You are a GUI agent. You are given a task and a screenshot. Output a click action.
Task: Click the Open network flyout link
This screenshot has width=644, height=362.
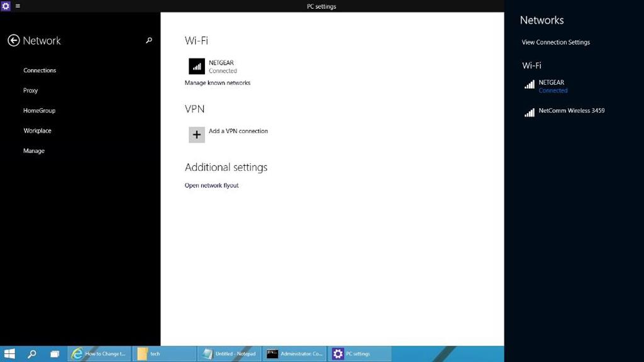(211, 185)
